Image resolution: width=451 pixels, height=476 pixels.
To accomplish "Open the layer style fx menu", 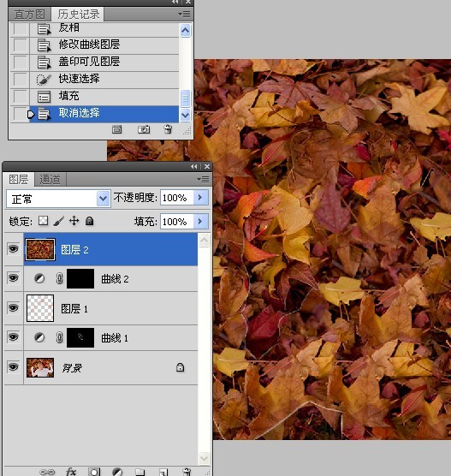I will (x=71, y=472).
